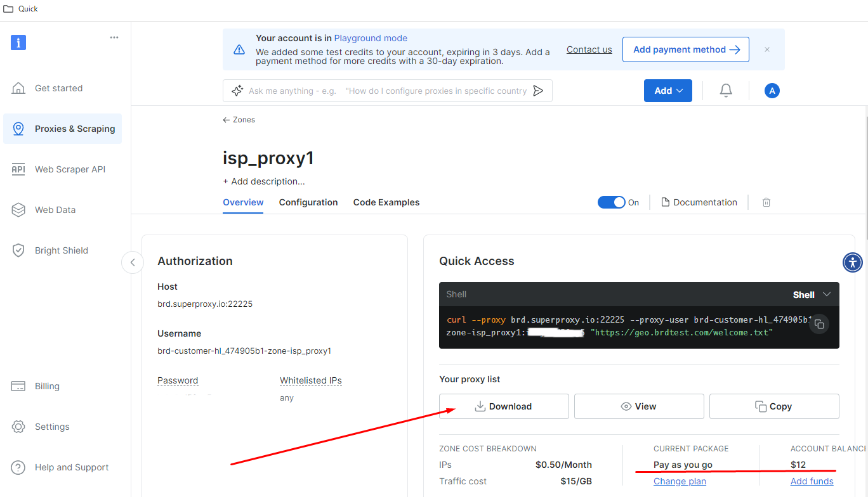
Task: Open the accessibility widget icon
Action: [x=853, y=262]
